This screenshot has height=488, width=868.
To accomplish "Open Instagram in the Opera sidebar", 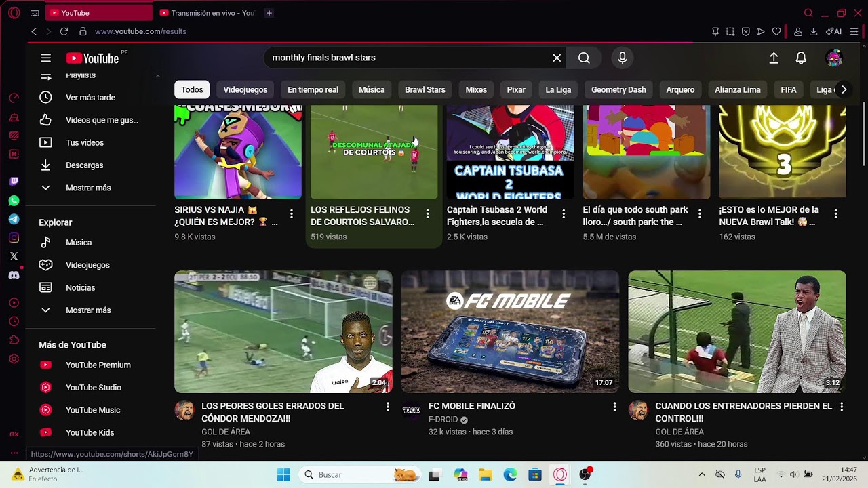I will (14, 238).
